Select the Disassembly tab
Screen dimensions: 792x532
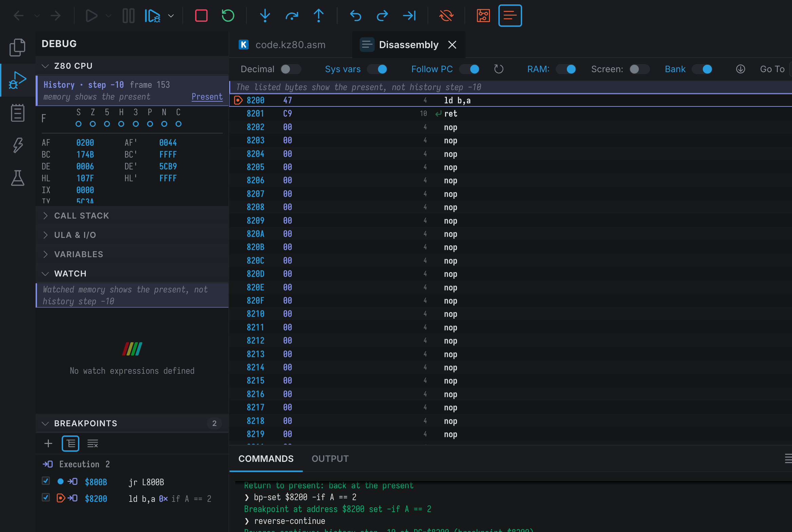[x=409, y=45]
